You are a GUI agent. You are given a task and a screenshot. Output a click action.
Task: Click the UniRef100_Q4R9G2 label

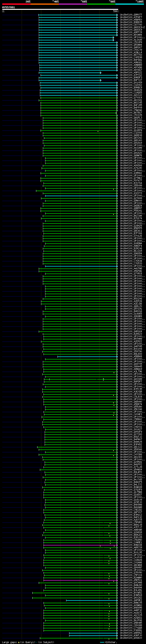[x=131, y=633]
